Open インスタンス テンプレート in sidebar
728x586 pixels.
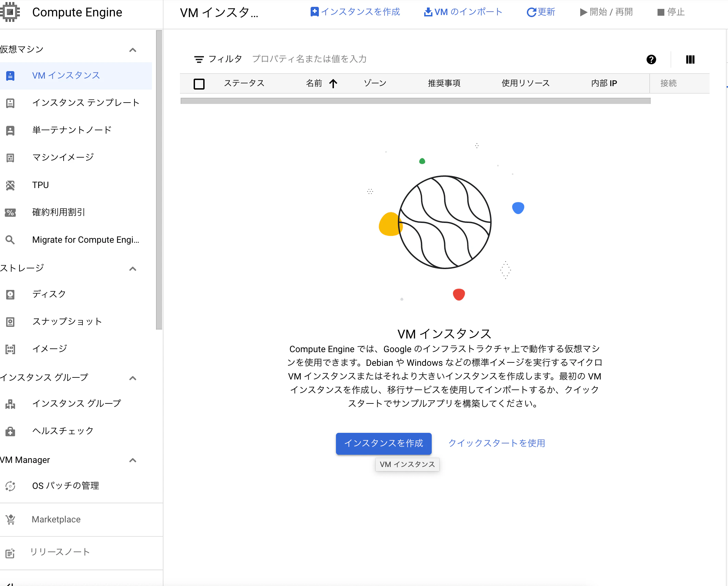(x=76, y=103)
